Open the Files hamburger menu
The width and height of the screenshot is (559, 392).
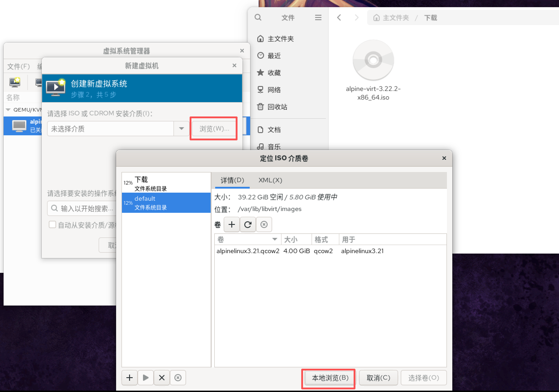click(318, 17)
